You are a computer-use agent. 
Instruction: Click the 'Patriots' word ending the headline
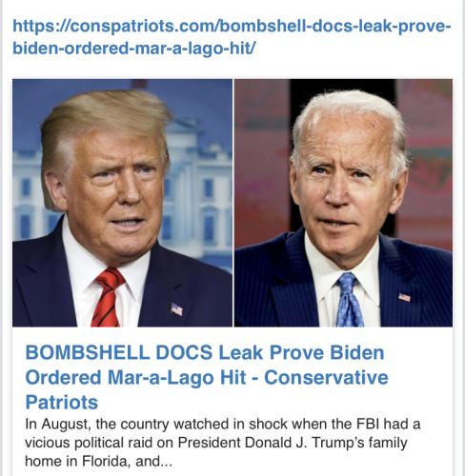click(62, 402)
